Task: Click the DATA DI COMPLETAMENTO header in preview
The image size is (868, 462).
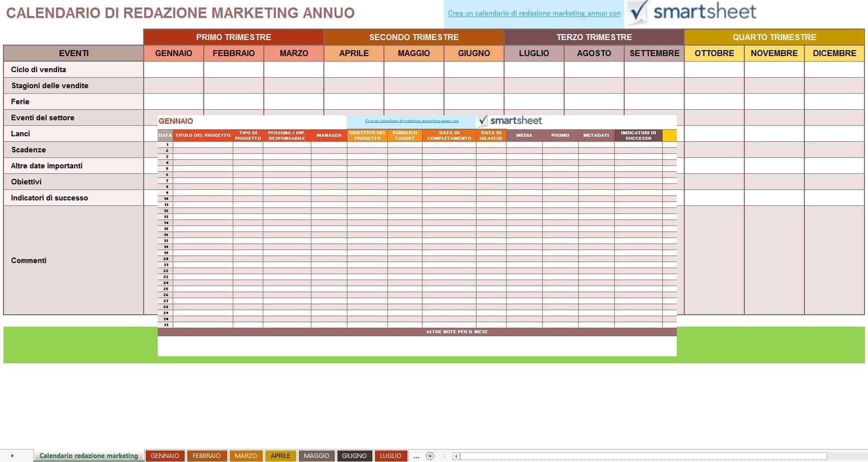Action: [449, 135]
